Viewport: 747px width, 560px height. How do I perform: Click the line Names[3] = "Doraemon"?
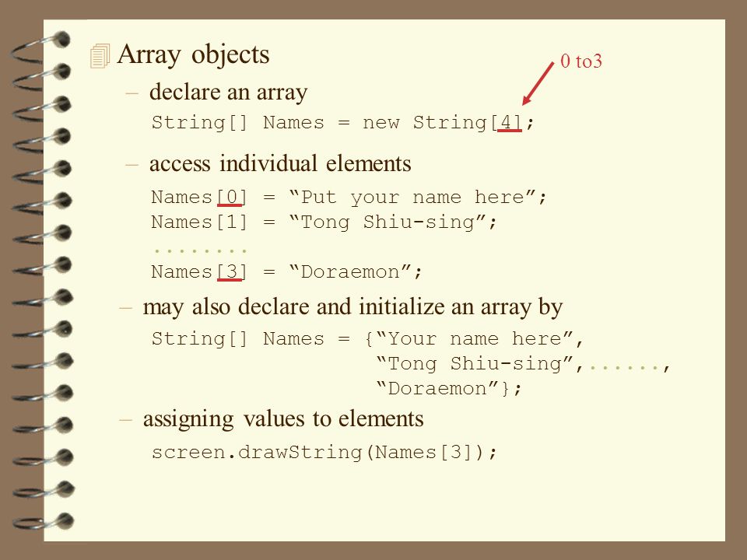pyautogui.click(x=286, y=271)
